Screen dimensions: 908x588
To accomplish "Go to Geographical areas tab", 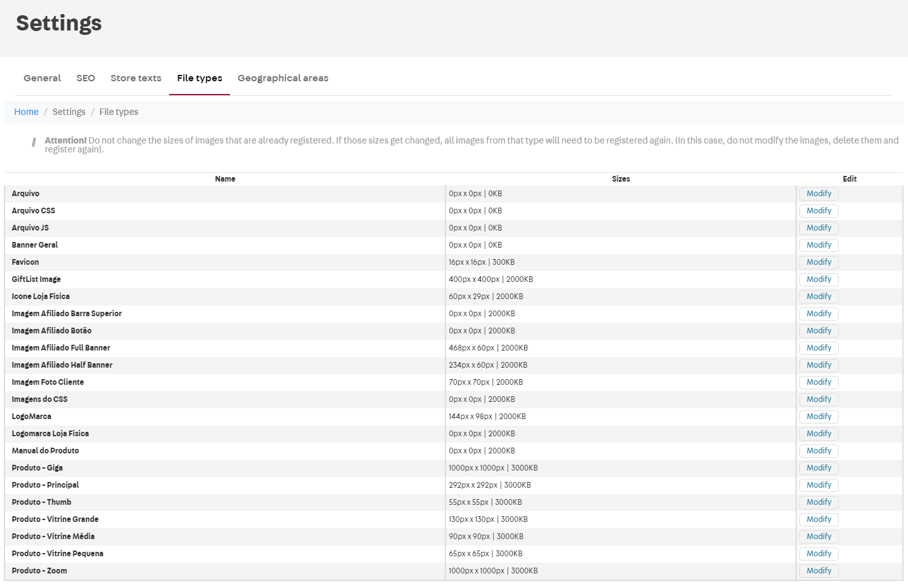I will (283, 78).
